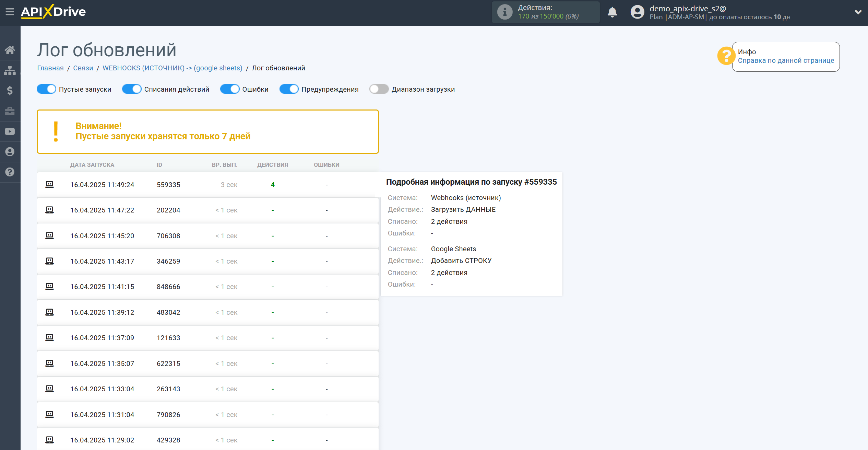Image resolution: width=868 pixels, height=450 pixels.
Task: Open the briefcase icon in the sidebar
Action: point(10,111)
